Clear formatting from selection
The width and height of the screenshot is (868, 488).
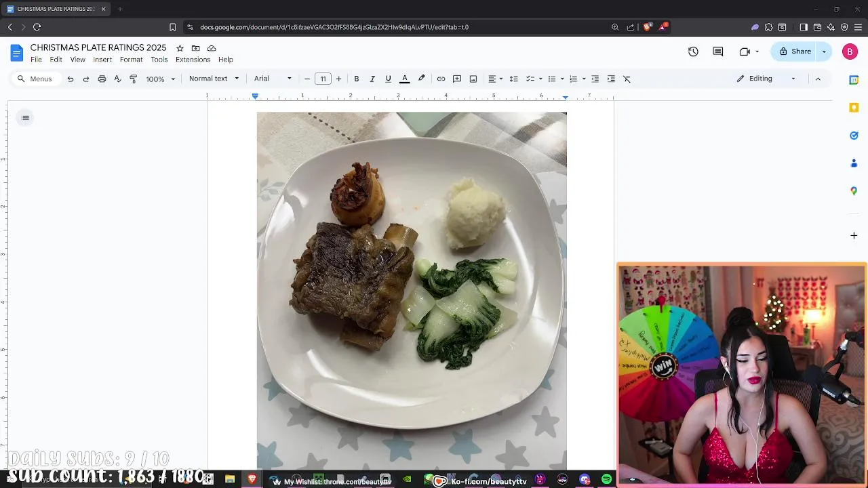(x=627, y=79)
